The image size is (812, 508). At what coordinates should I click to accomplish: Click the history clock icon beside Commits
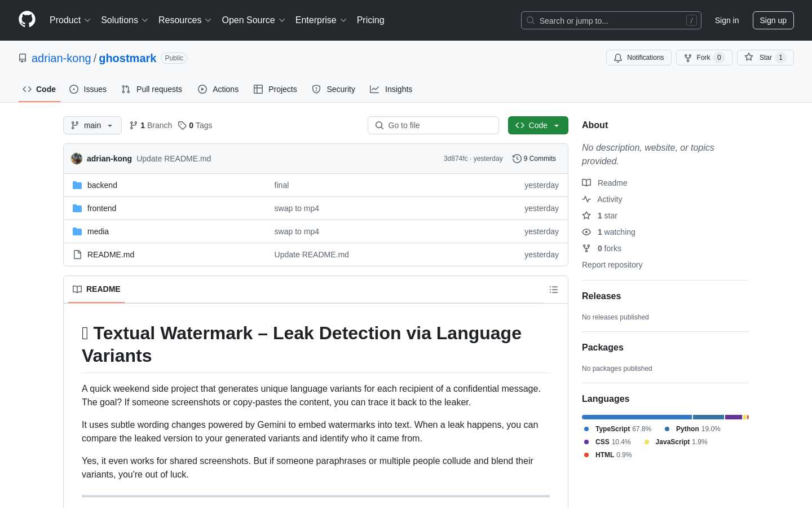[517, 159]
